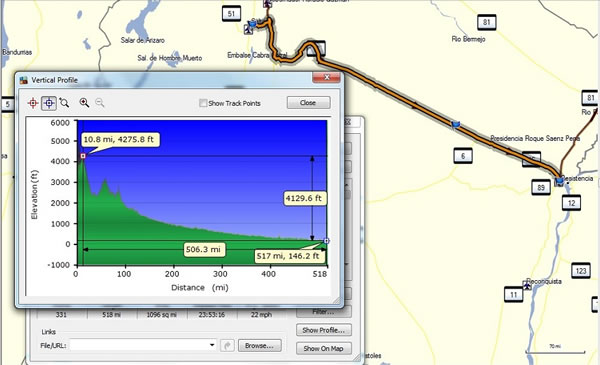Click the end marker at 517 mi on profile

[326, 241]
